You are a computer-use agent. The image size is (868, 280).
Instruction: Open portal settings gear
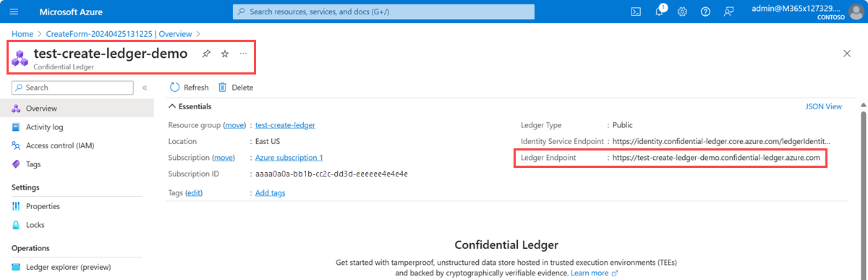682,12
